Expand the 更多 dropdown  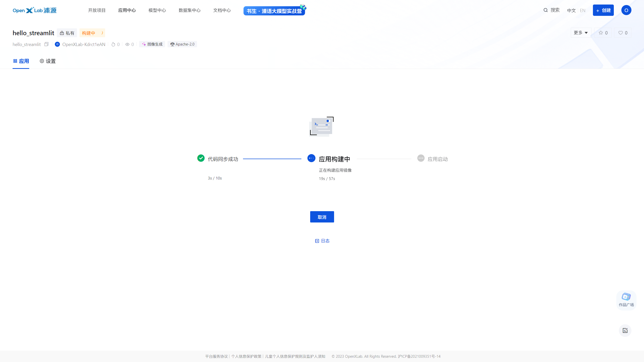581,33
